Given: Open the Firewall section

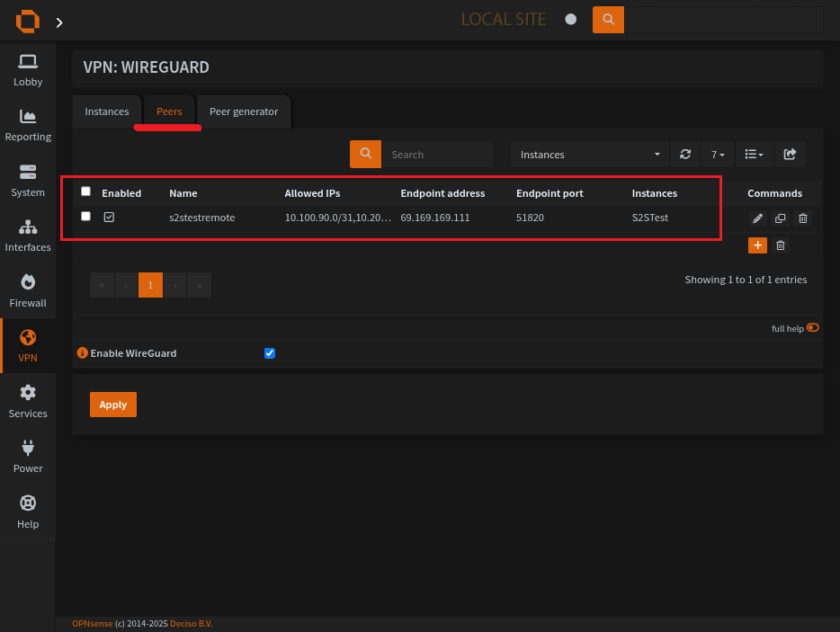Looking at the screenshot, I should tap(28, 292).
